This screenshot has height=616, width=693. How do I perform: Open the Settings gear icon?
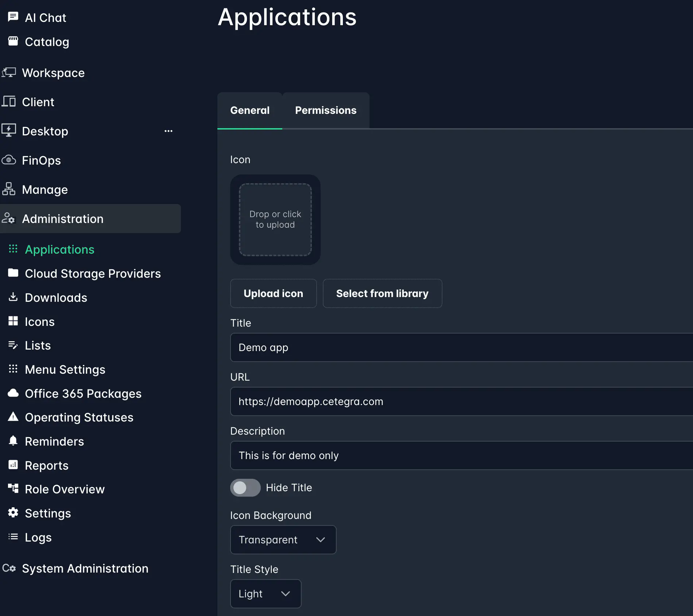click(13, 513)
